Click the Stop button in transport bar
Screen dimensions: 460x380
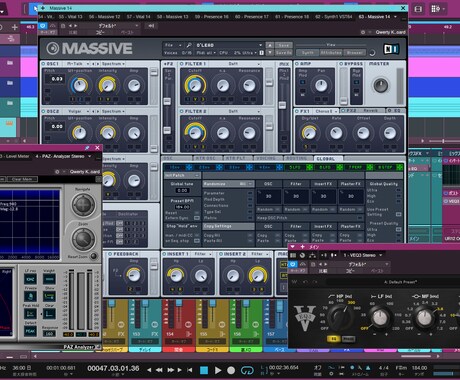point(204,370)
